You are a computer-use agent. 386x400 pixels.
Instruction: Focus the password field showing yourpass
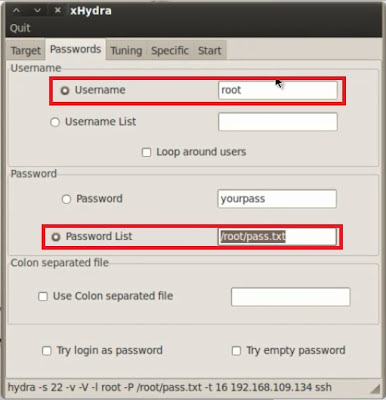(x=277, y=199)
